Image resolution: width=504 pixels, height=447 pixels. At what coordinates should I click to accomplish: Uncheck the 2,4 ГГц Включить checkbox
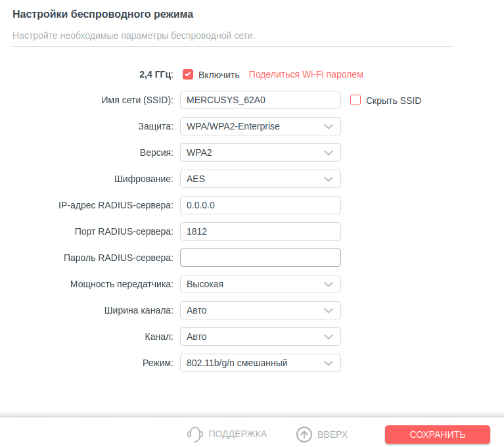[x=188, y=74]
